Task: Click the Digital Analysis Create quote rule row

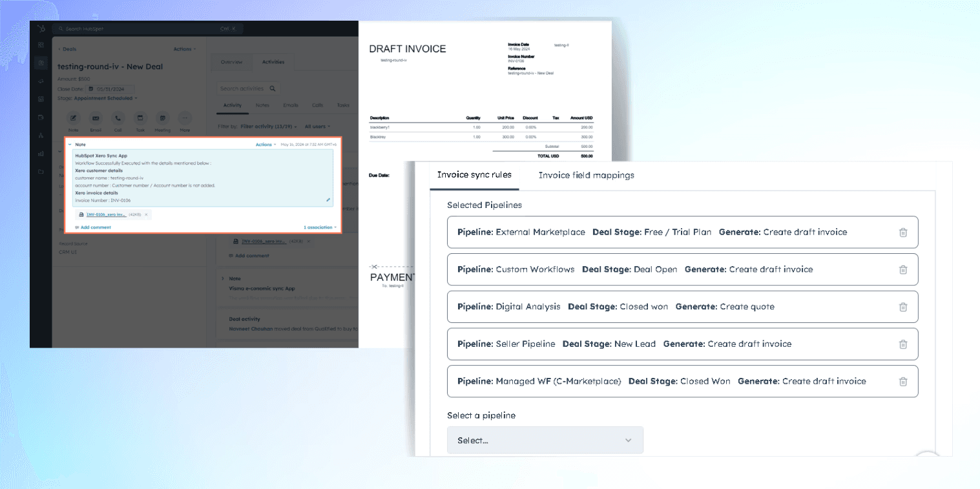Action: pyautogui.click(x=682, y=307)
